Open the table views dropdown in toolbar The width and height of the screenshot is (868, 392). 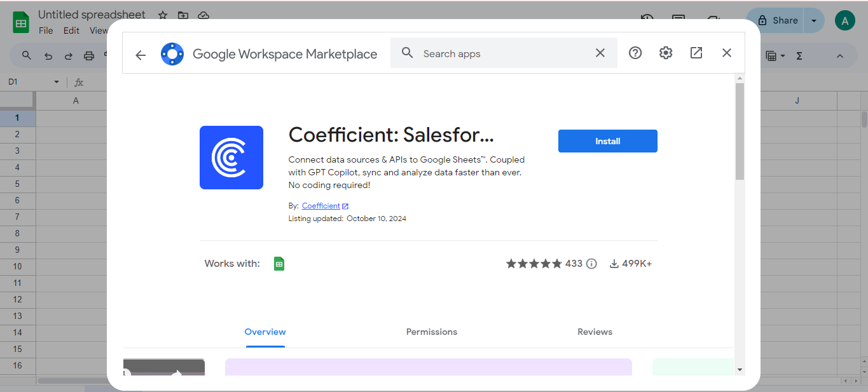(775, 56)
